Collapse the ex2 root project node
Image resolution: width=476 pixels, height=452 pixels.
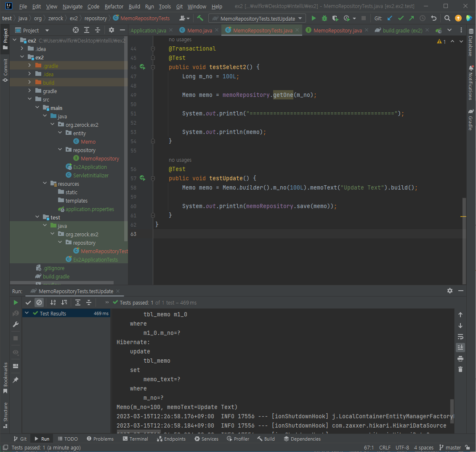[15, 40]
